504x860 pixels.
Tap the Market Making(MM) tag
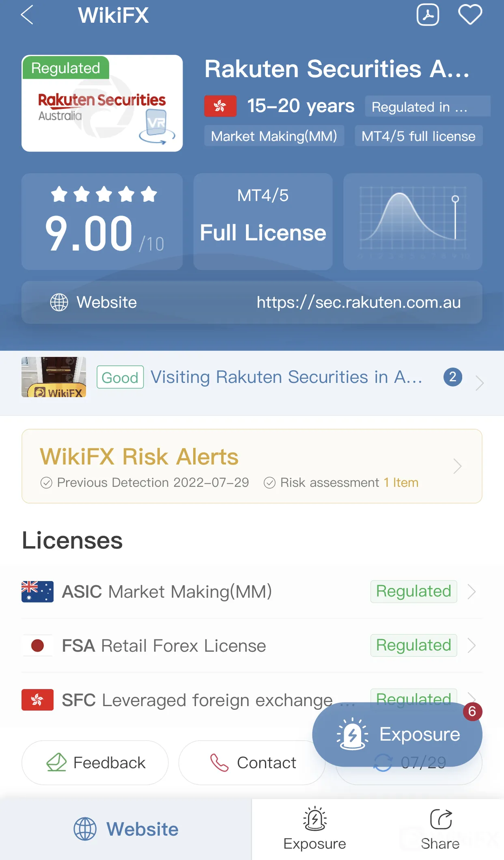[274, 136]
